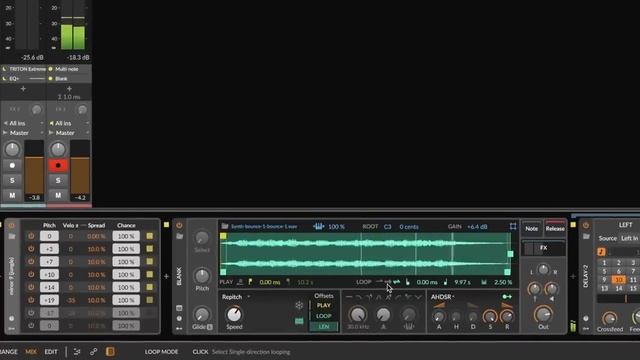Image resolution: width=640 pixels, height=360 pixels.
Task: Mute the TRITON Extreme track
Action: click(12, 196)
